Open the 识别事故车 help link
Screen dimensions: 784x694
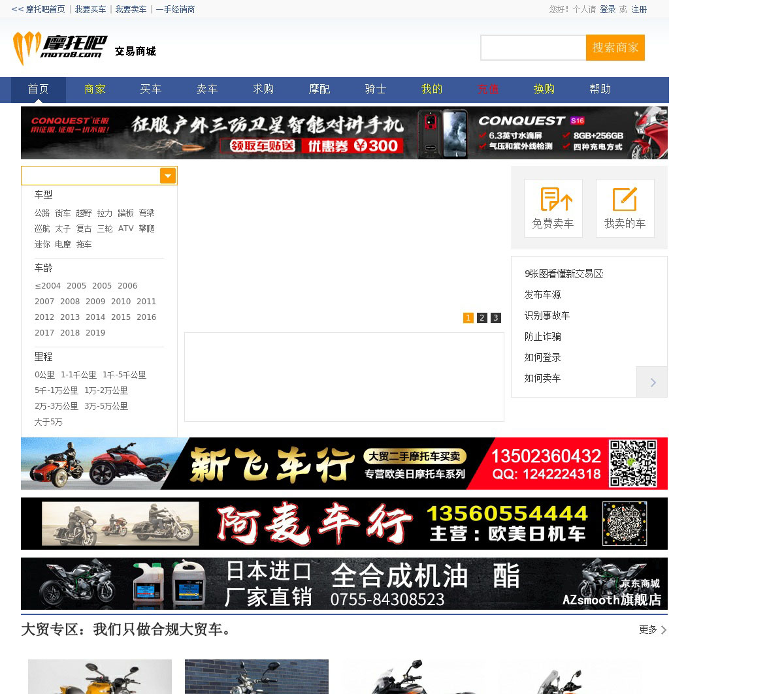(x=547, y=315)
